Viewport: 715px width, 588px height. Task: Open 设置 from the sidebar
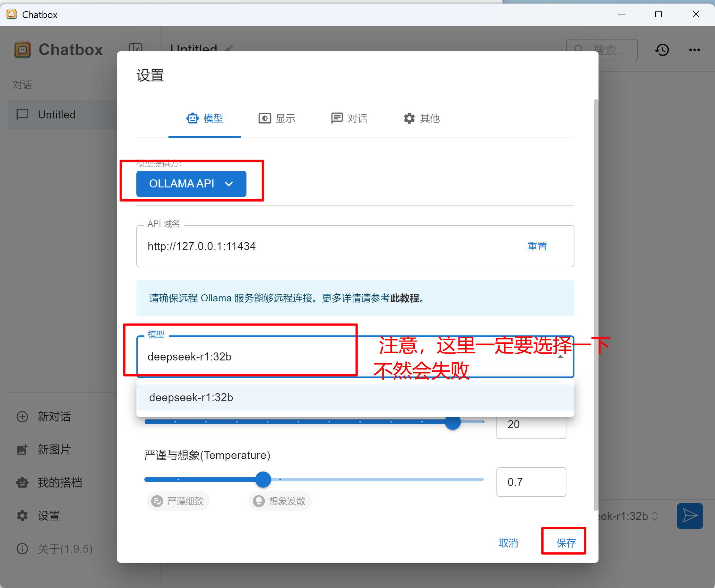click(x=38, y=515)
